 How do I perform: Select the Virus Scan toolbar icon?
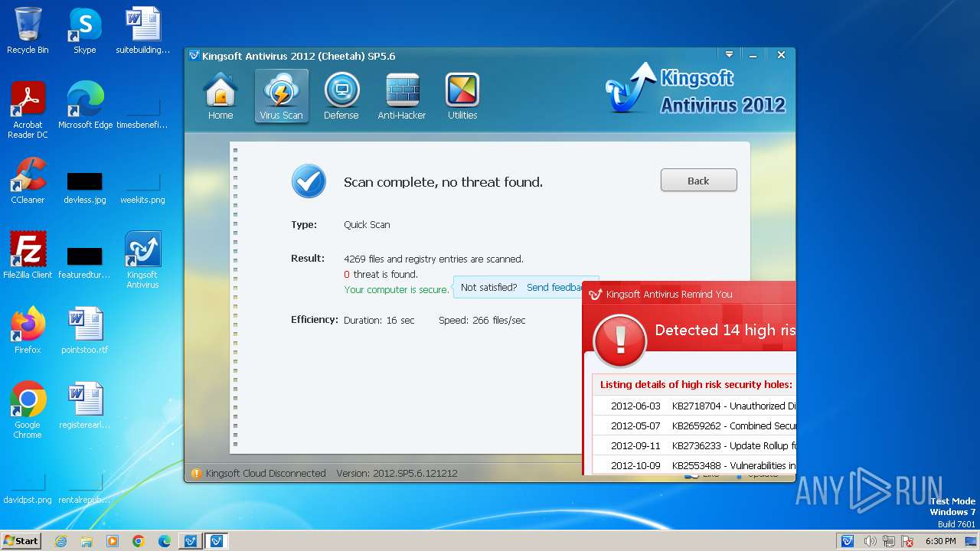[x=281, y=96]
